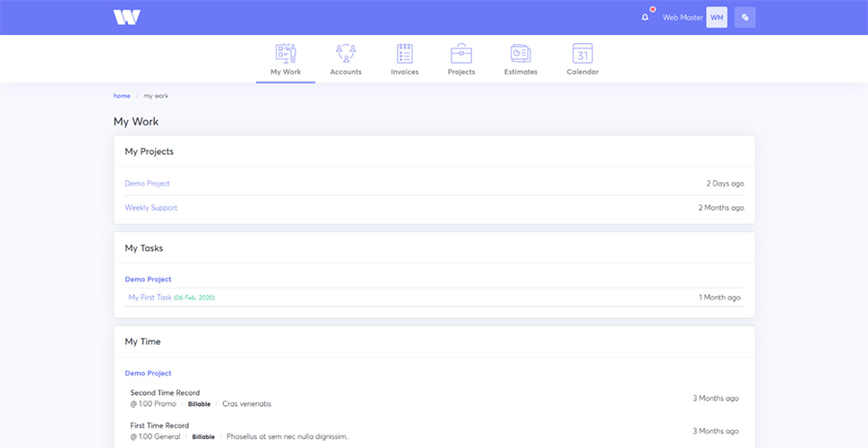868x448 pixels.
Task: Go to the Projects briefcase icon
Action: 461,53
